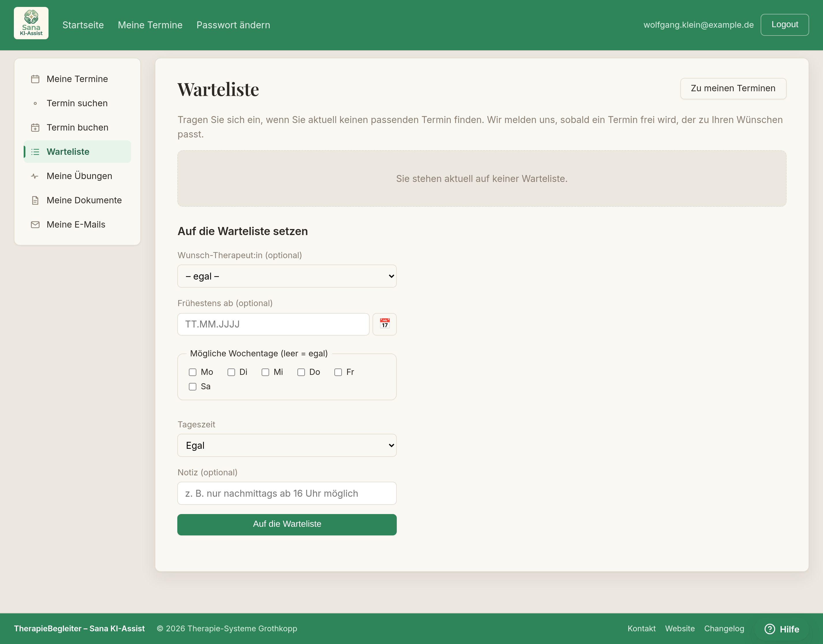The image size is (823, 644).
Task: Tick the Sa weekday checkbox
Action: tap(193, 387)
